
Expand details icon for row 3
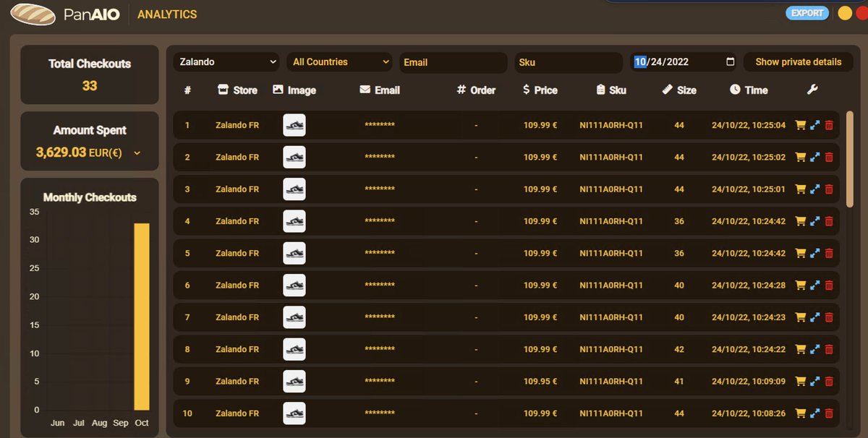[x=815, y=189]
